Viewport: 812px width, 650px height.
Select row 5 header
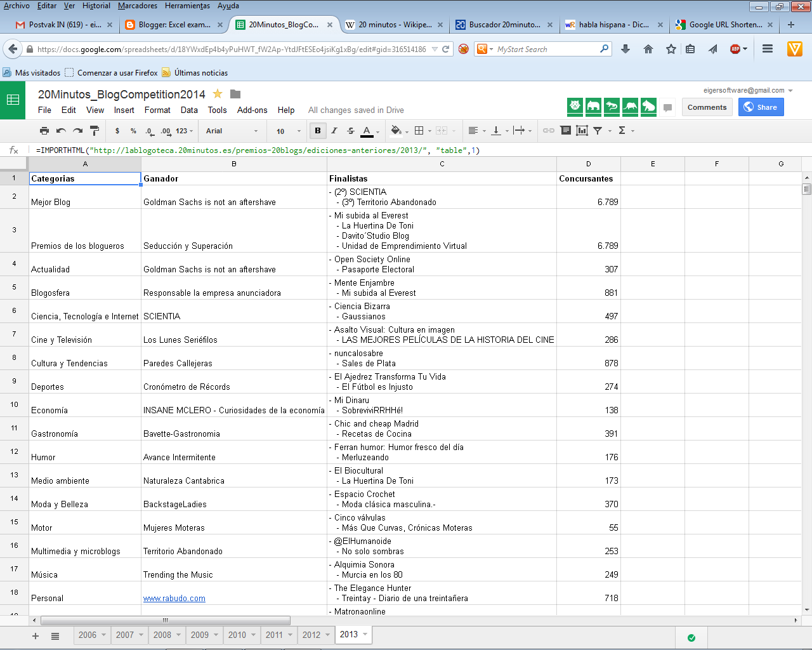(x=14, y=287)
